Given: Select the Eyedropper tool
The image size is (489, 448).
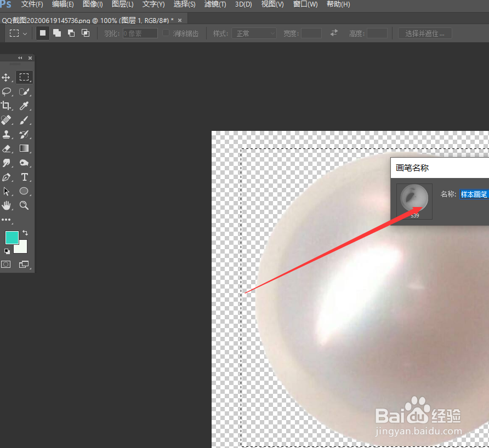Looking at the screenshot, I should coord(24,106).
